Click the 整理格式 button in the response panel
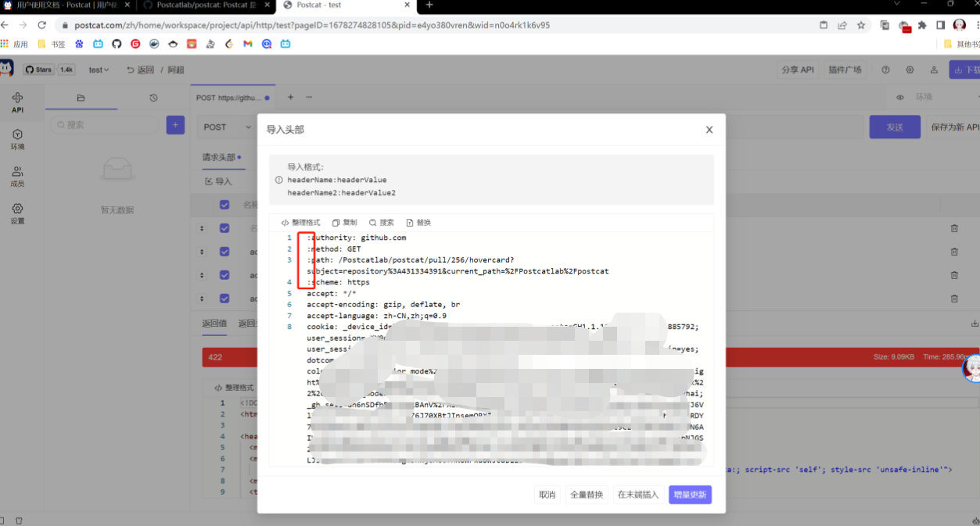Viewport: 980px width, 526px height. point(235,388)
